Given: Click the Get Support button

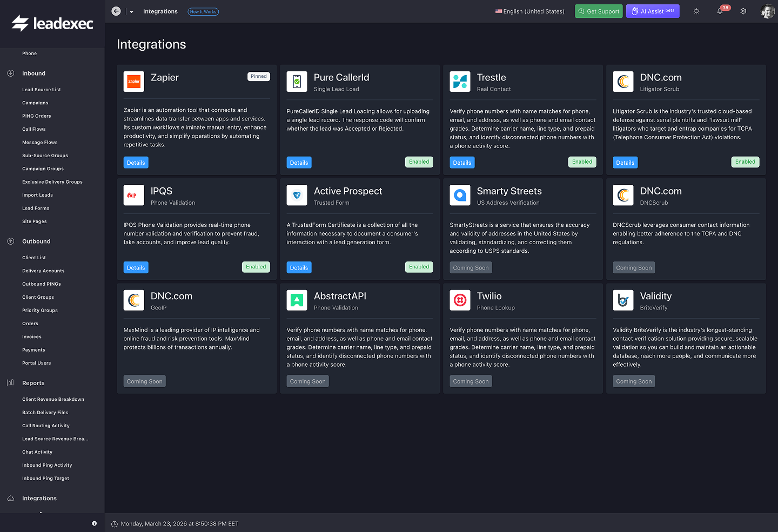Looking at the screenshot, I should pos(599,11).
